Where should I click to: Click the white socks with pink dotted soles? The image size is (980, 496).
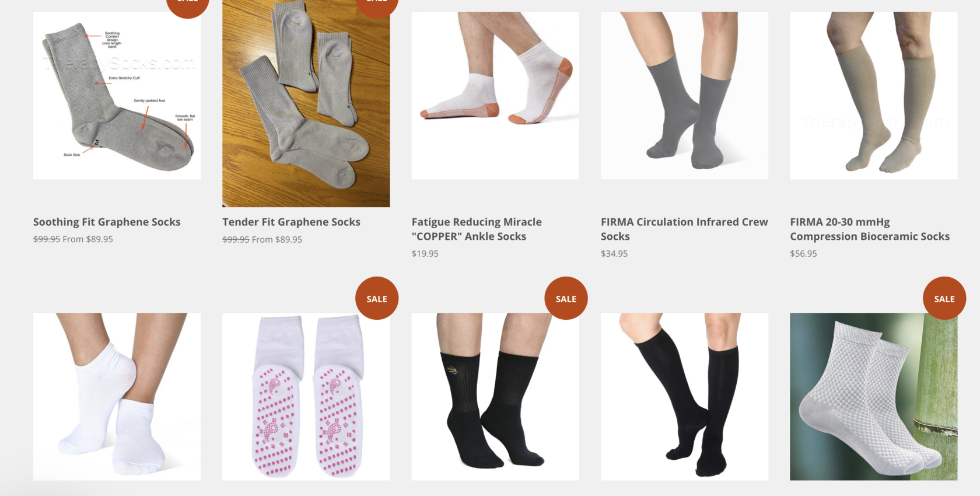tap(306, 397)
